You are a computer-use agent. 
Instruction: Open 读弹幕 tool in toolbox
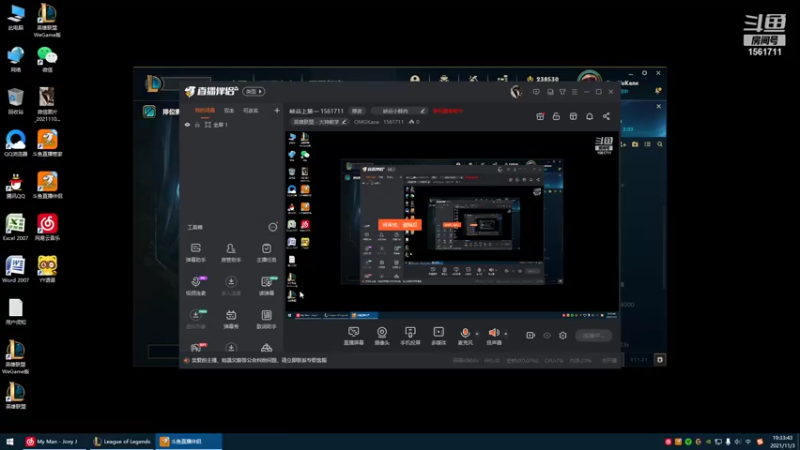(266, 286)
